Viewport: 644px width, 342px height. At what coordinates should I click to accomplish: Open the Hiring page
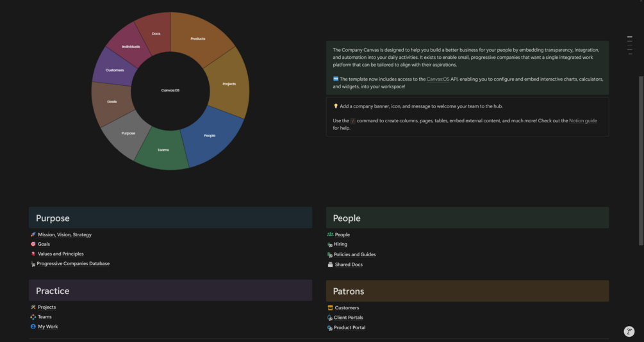340,244
